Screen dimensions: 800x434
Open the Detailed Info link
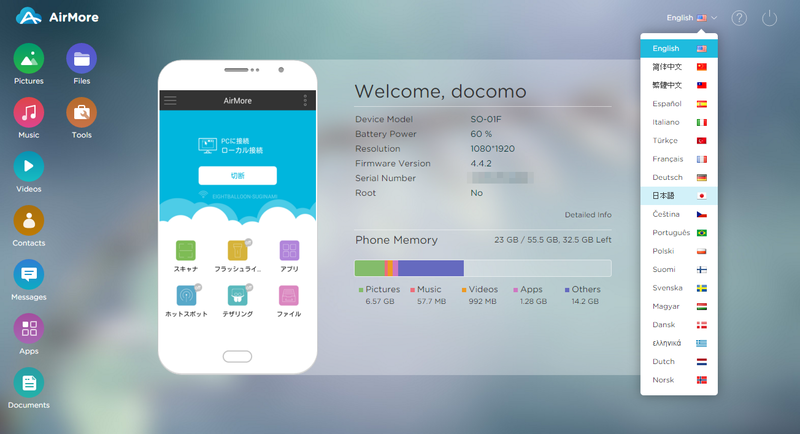pyautogui.click(x=588, y=215)
